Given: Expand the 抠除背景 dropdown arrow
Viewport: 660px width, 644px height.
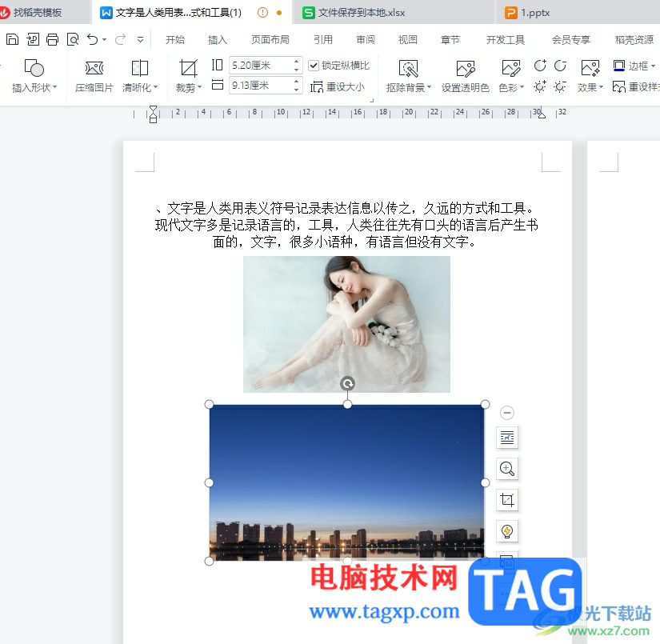Looking at the screenshot, I should pyautogui.click(x=430, y=87).
